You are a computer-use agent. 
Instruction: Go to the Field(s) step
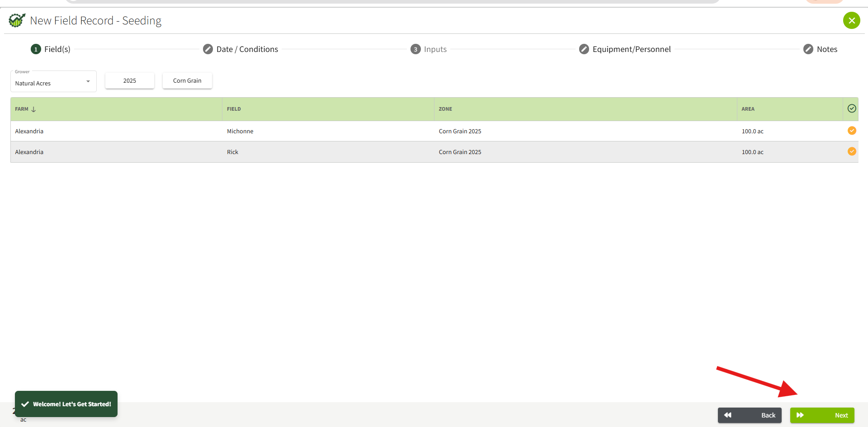click(x=51, y=49)
